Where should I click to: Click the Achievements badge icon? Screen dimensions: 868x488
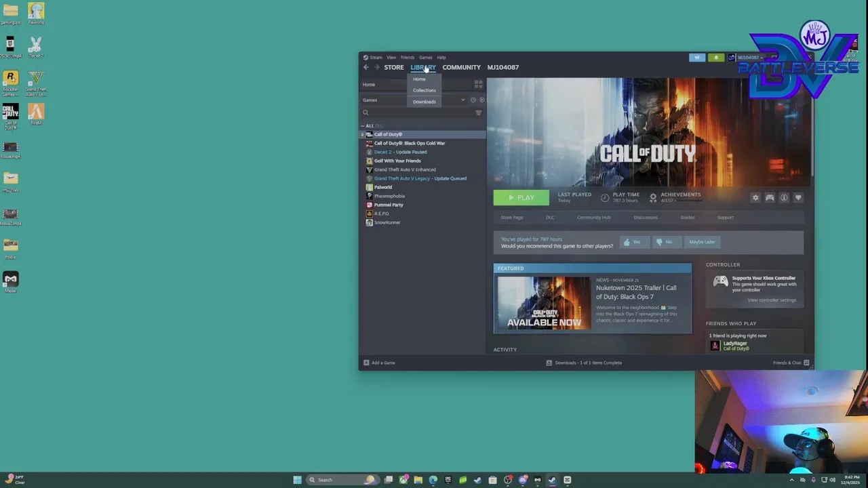pos(653,197)
